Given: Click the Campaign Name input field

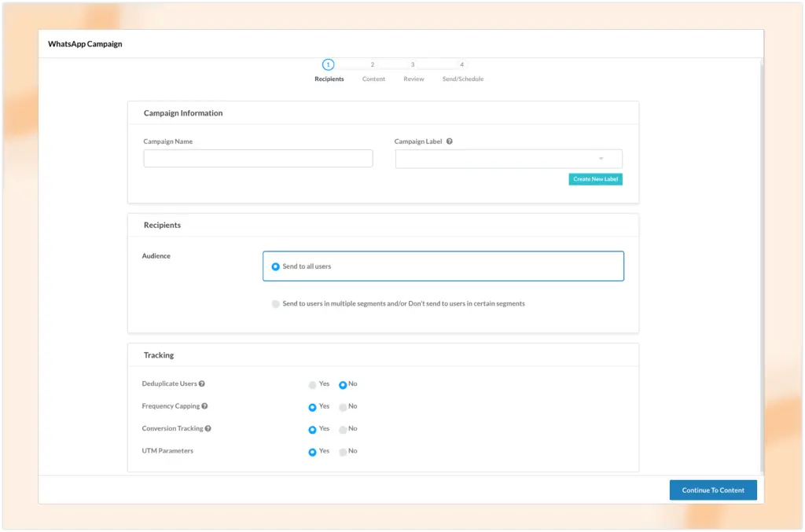Looking at the screenshot, I should pyautogui.click(x=258, y=159).
